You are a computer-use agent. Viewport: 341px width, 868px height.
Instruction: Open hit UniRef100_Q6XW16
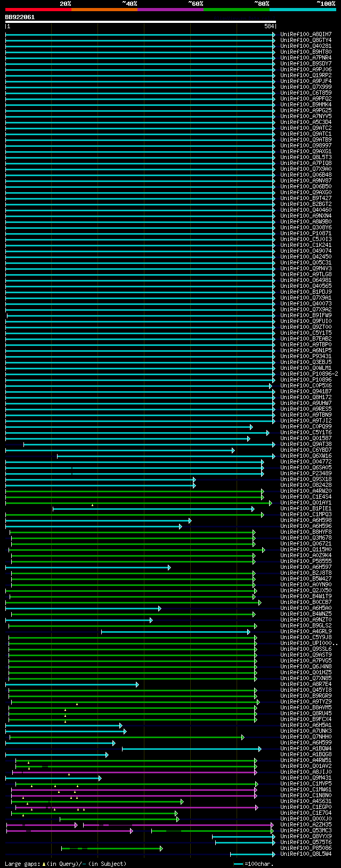tap(306, 456)
